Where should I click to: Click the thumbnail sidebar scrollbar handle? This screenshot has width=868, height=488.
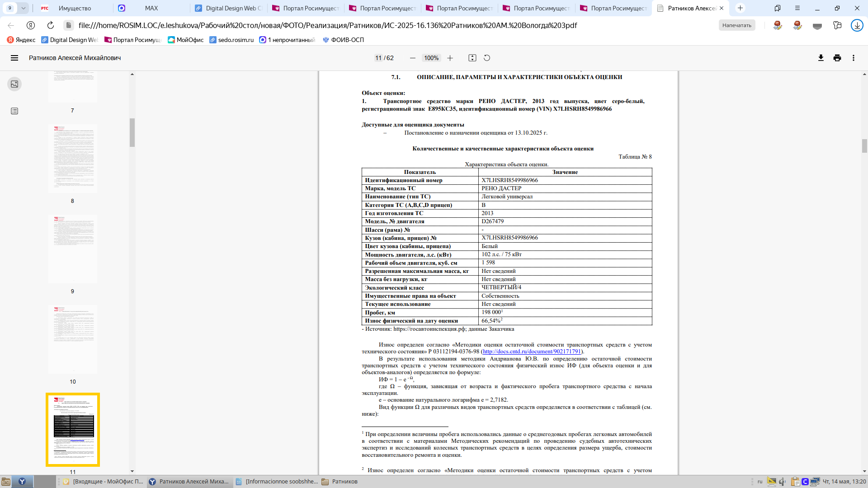coord(132,133)
